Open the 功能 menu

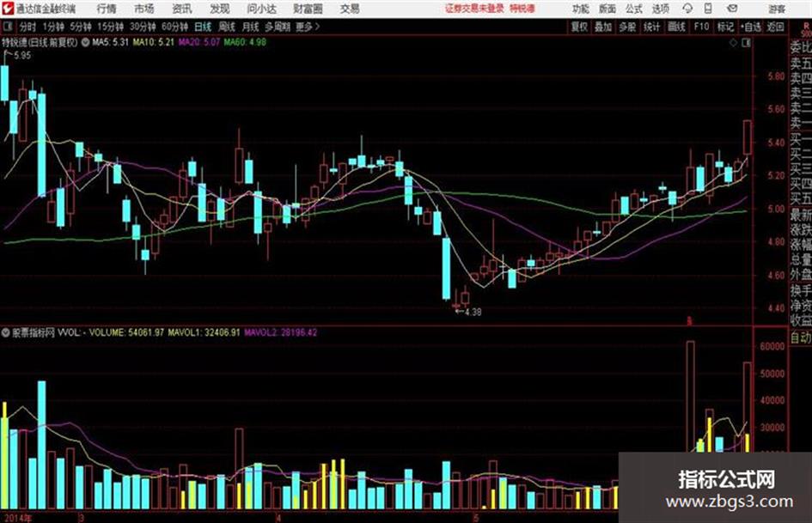coord(580,9)
